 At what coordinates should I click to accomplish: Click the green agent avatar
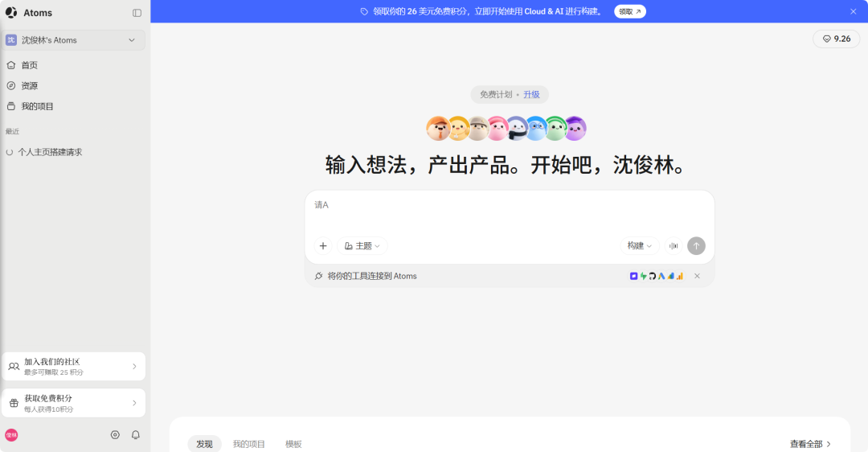click(556, 129)
